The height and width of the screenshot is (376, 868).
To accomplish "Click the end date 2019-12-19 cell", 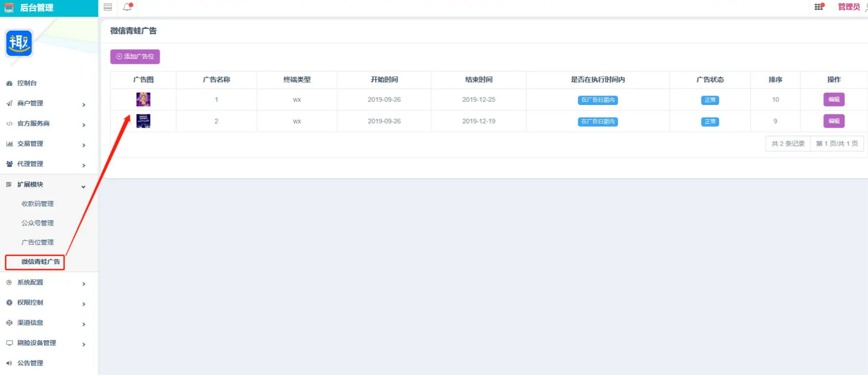I will point(479,121).
